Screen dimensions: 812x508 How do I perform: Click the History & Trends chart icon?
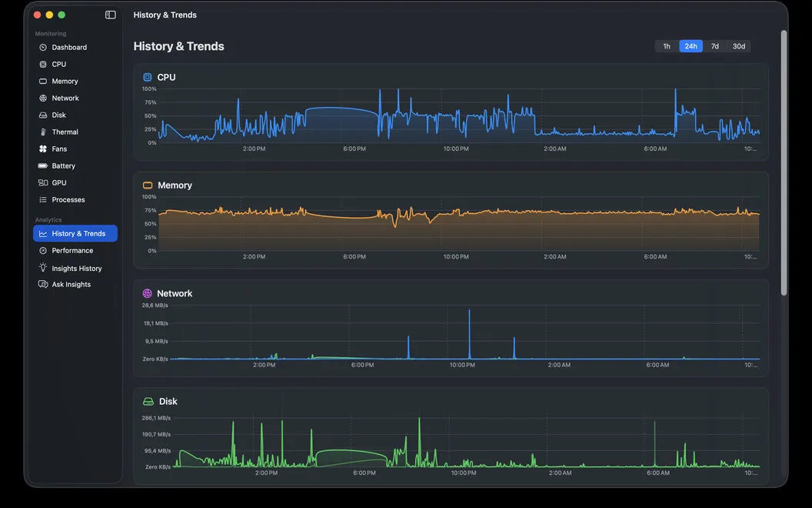pyautogui.click(x=43, y=234)
